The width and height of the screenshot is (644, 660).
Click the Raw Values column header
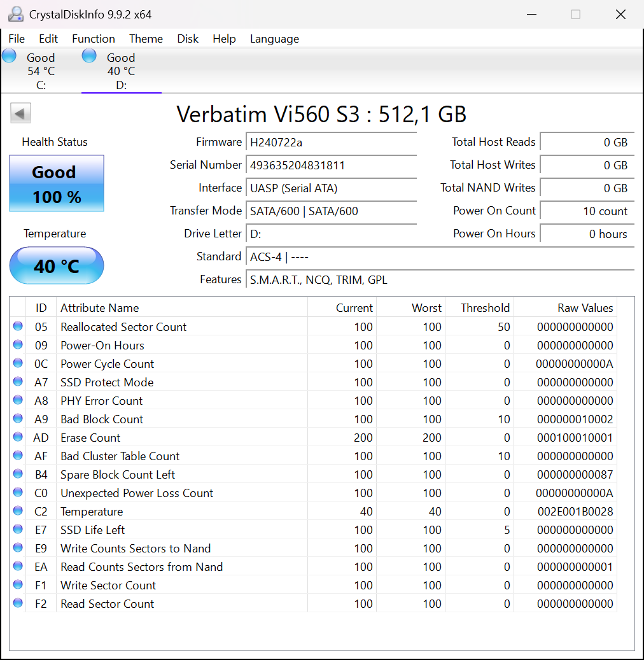566,307
